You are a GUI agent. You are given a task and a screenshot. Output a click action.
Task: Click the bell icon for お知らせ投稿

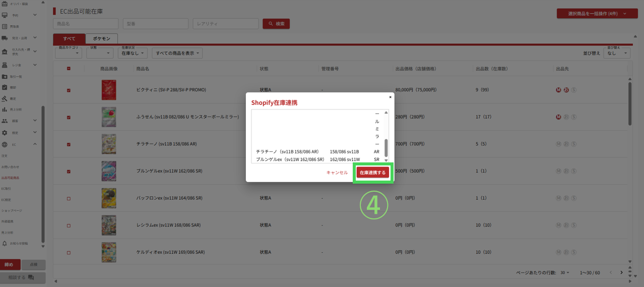(5, 244)
